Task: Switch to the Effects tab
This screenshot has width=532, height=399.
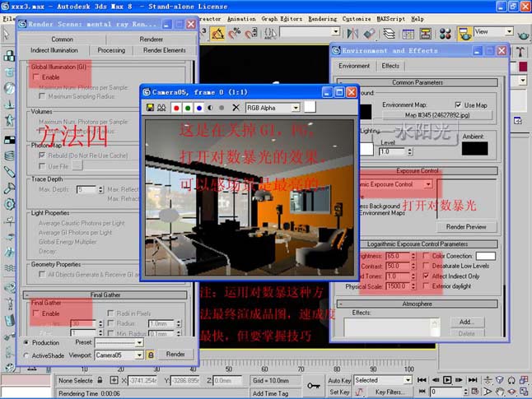Action: click(390, 66)
